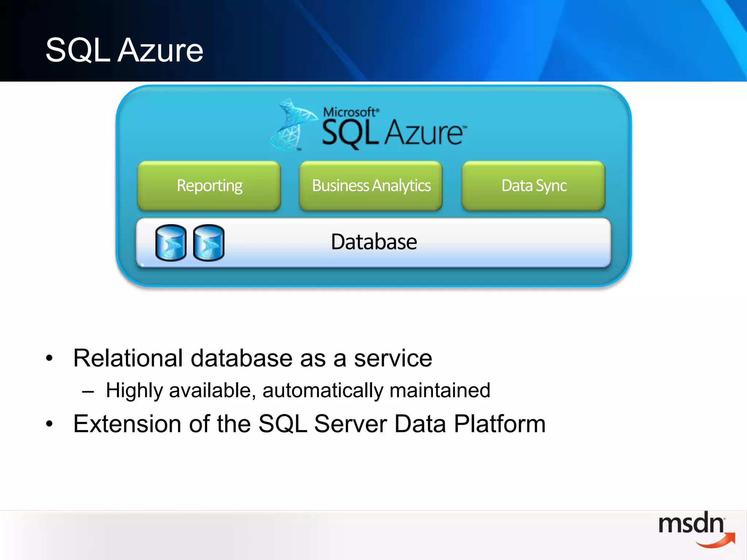The image size is (747, 560).
Task: Click the msdn logo
Action: tap(697, 529)
